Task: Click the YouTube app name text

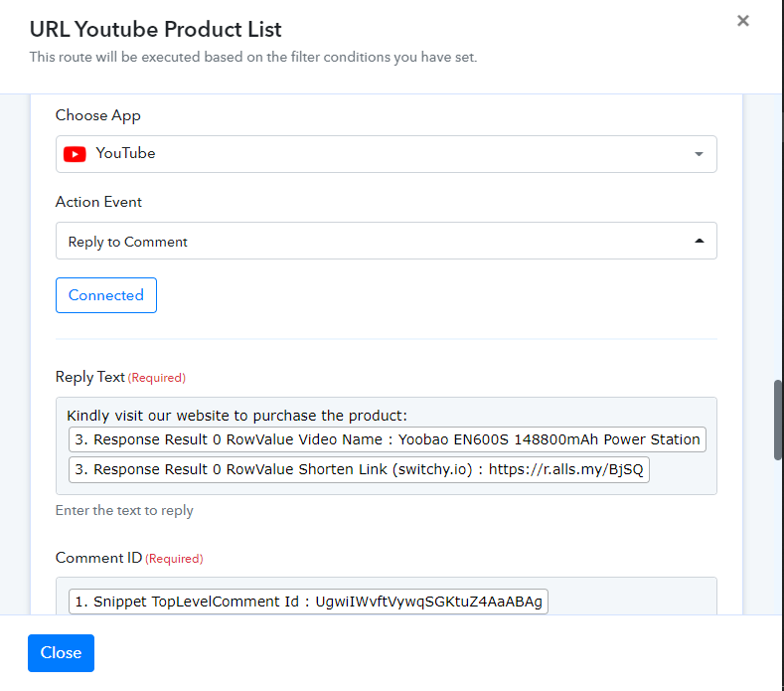Action: click(125, 153)
